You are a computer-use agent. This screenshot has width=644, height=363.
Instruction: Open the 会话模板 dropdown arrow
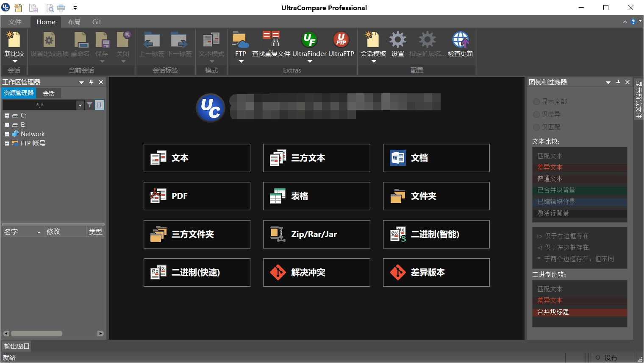point(374,61)
